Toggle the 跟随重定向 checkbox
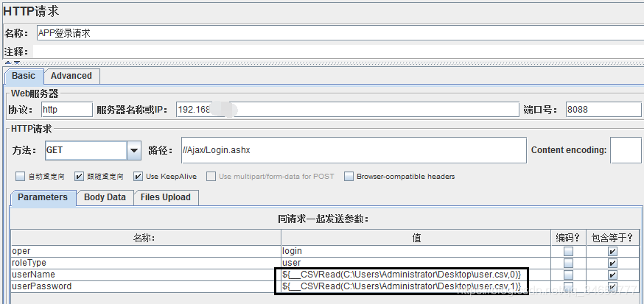 coord(80,177)
